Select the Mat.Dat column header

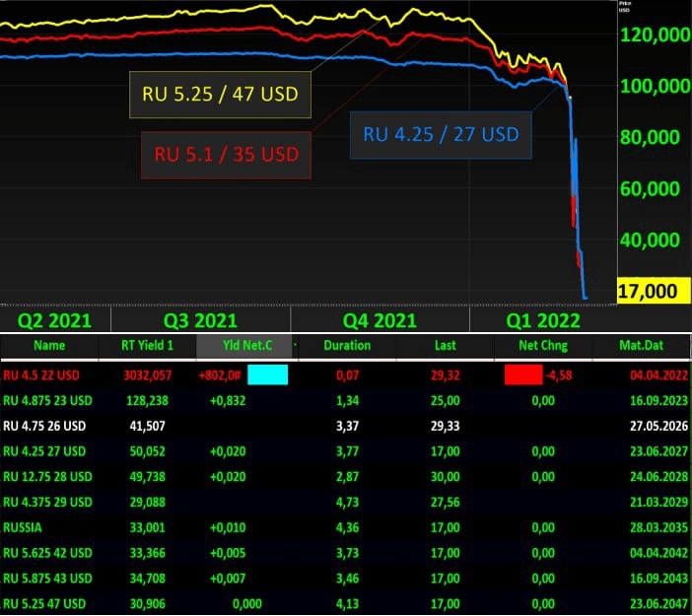[641, 346]
